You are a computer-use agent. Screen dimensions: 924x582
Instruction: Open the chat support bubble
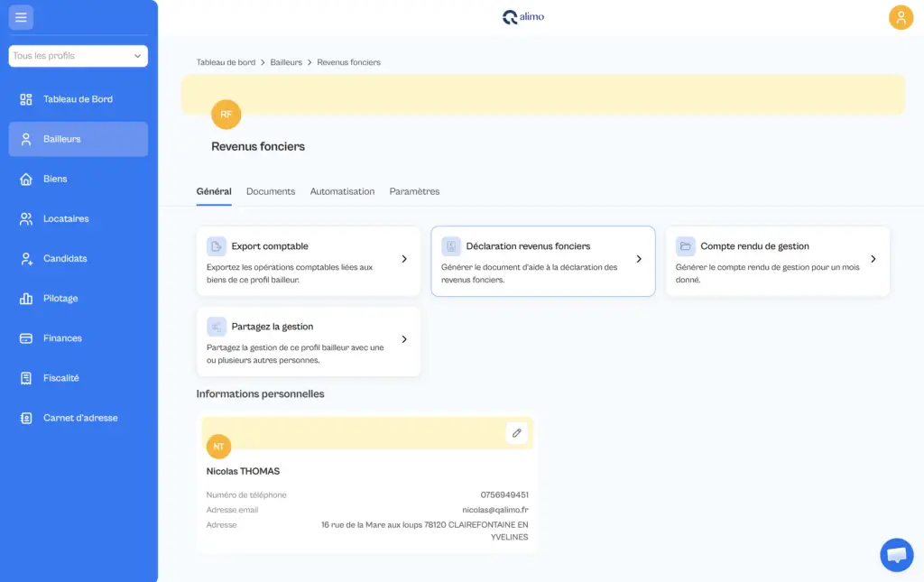click(896, 554)
